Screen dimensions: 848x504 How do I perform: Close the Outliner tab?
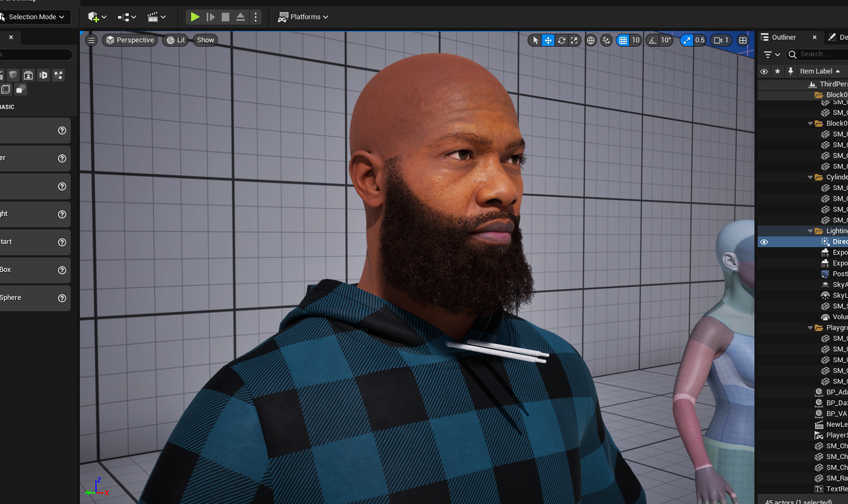pyautogui.click(x=814, y=37)
